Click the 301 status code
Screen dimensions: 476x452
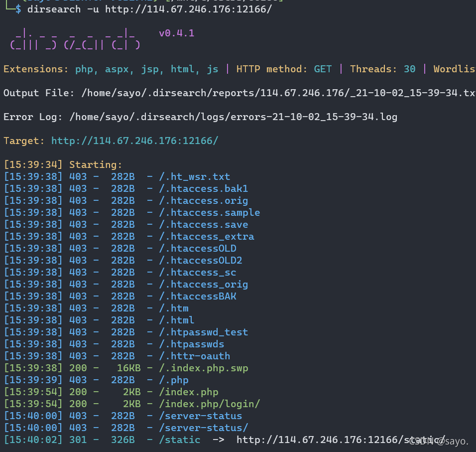(78, 440)
